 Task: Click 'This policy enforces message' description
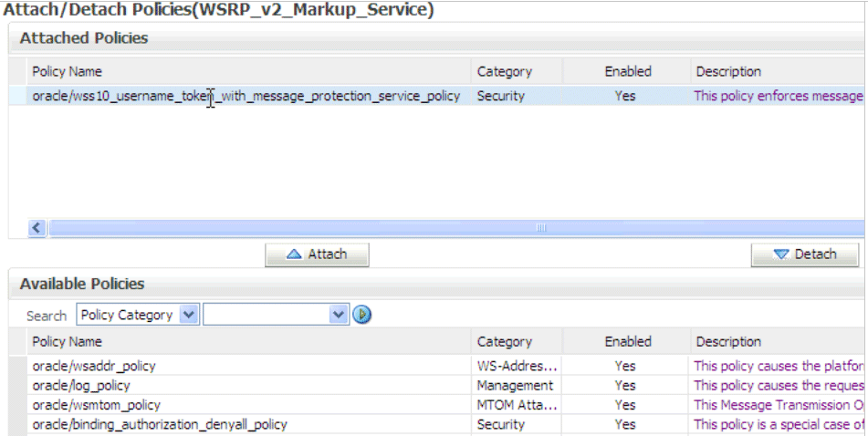click(x=779, y=96)
